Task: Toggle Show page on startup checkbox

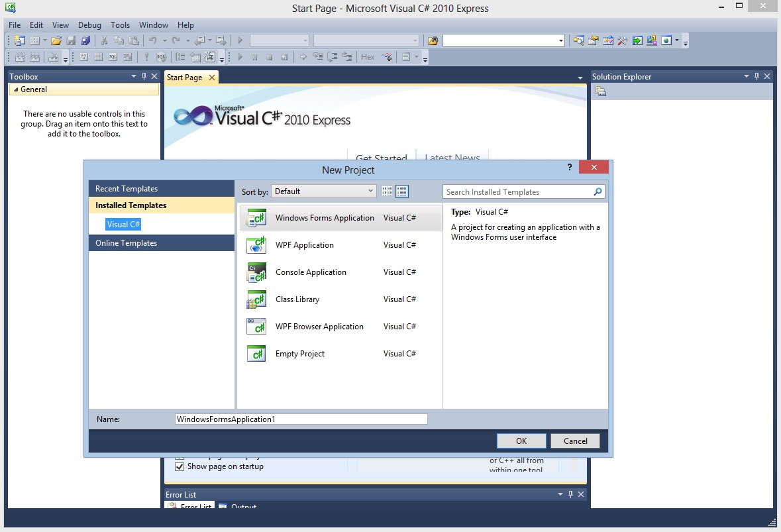Action: (180, 467)
